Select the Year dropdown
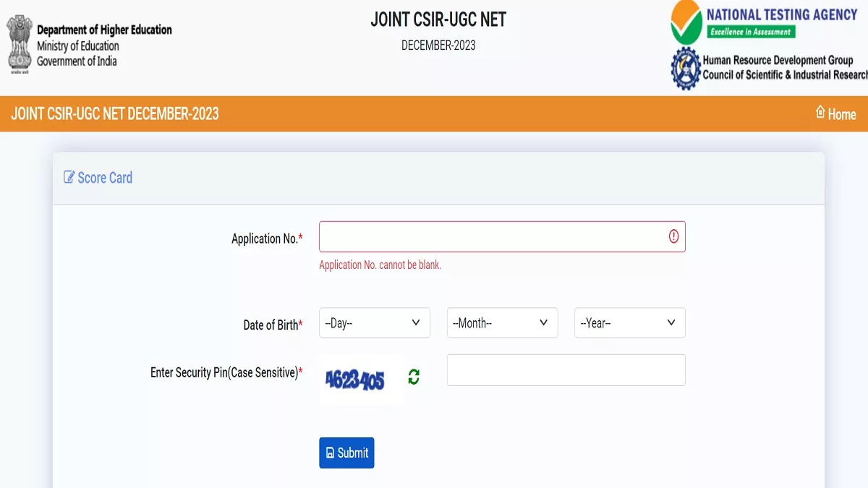The image size is (868, 488). pos(629,323)
